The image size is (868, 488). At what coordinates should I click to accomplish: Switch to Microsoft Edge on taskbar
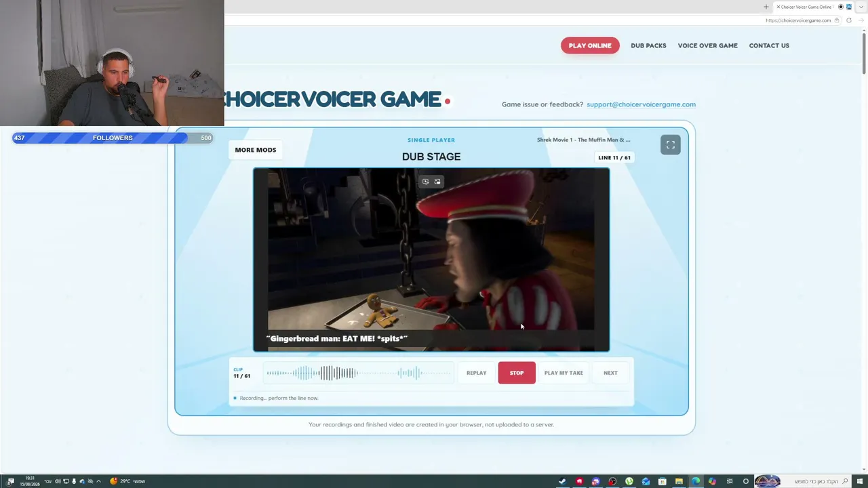[x=695, y=481]
